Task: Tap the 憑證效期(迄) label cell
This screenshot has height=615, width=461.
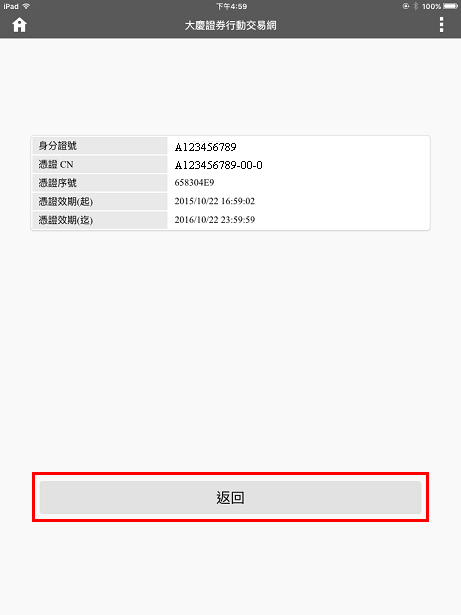Action: (x=100, y=220)
